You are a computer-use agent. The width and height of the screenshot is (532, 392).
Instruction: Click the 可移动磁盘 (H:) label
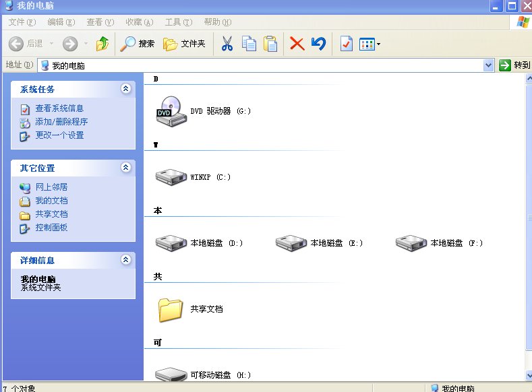coord(220,375)
